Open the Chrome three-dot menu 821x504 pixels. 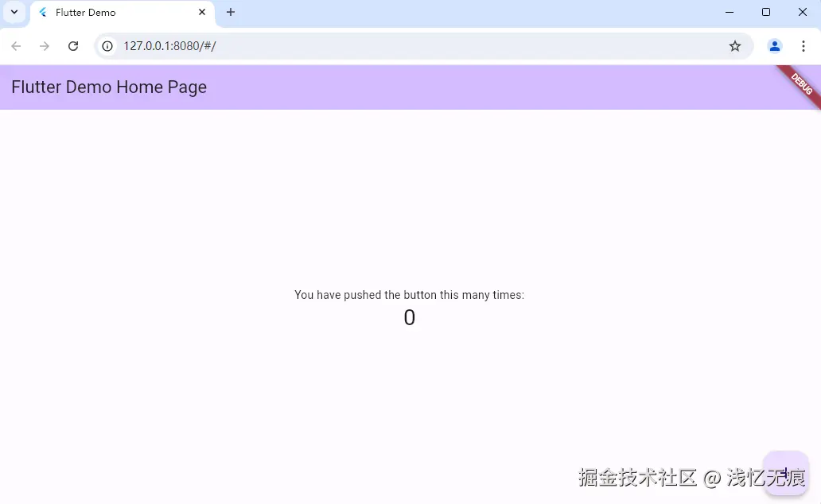pos(803,46)
